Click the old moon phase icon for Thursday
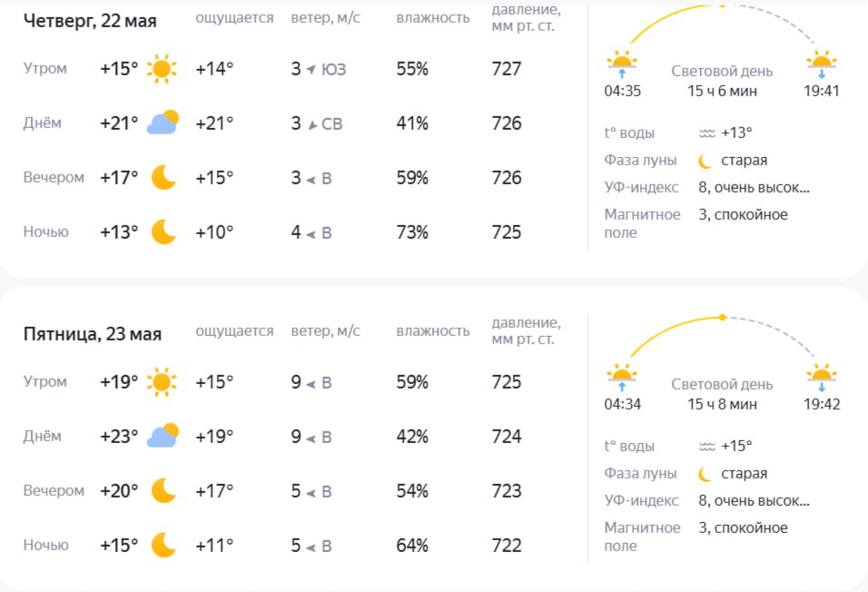 (705, 161)
